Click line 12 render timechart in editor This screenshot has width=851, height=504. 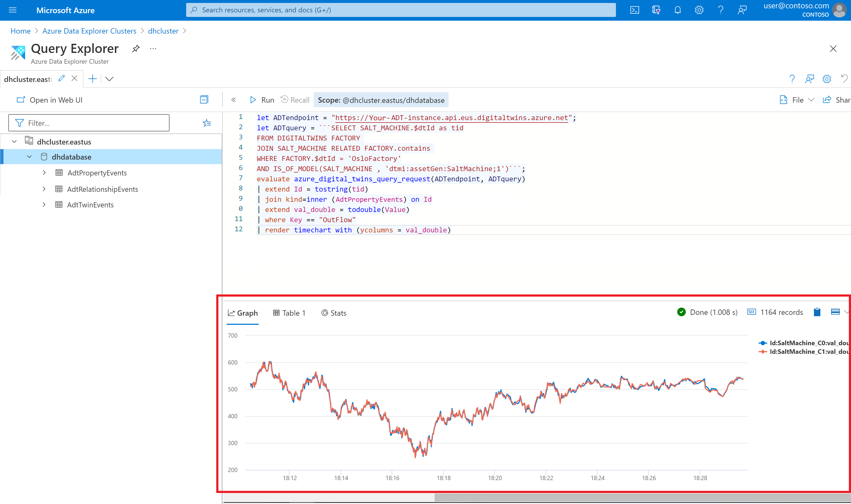click(x=354, y=230)
